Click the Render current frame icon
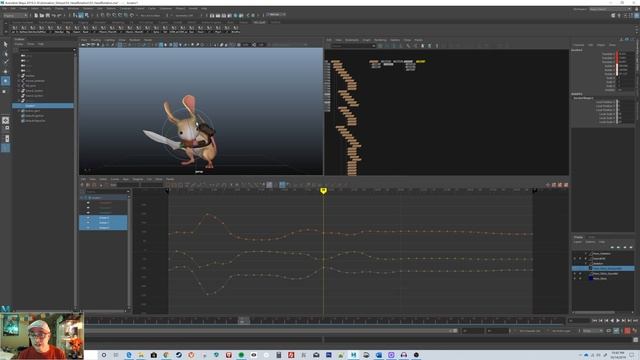Viewport: 640px width, 360px height. click(x=218, y=16)
